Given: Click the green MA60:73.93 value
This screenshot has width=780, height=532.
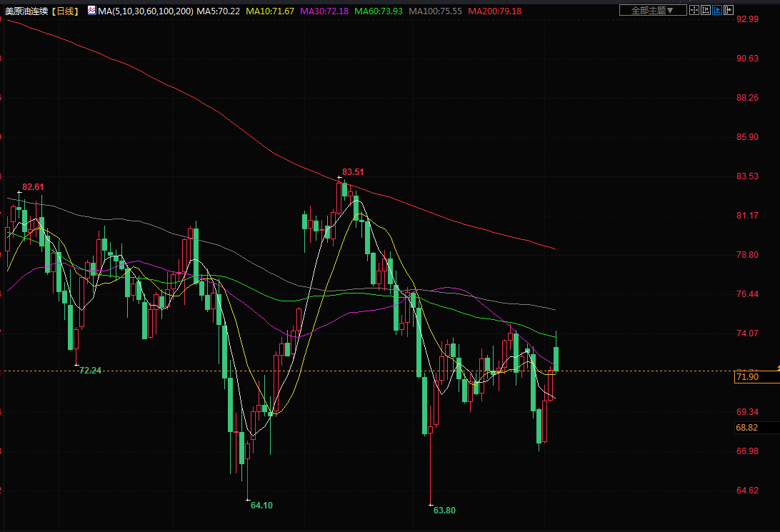Looking at the screenshot, I should [379, 11].
